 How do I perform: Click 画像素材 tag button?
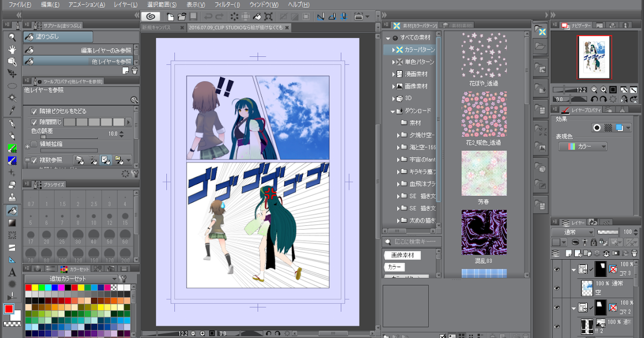pos(404,255)
